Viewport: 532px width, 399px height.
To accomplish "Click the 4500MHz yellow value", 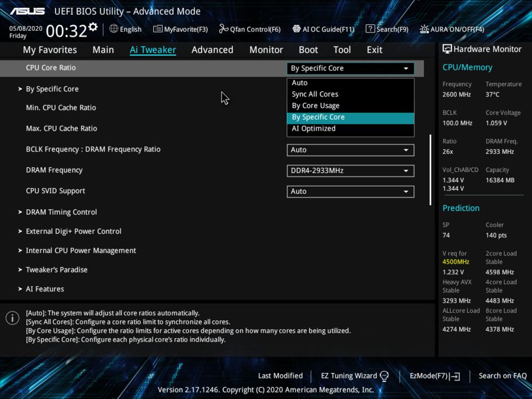I will pyautogui.click(x=456, y=262).
